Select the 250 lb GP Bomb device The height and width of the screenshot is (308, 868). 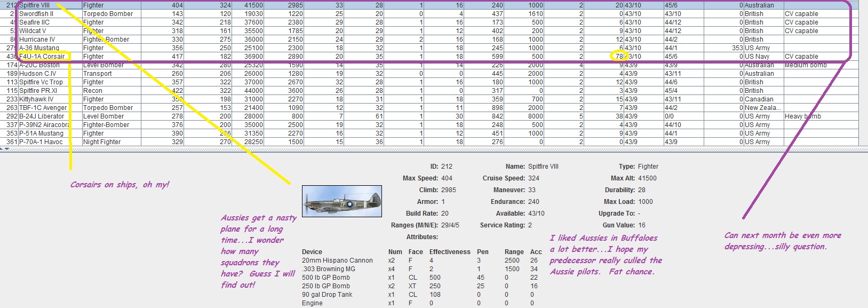click(x=326, y=286)
